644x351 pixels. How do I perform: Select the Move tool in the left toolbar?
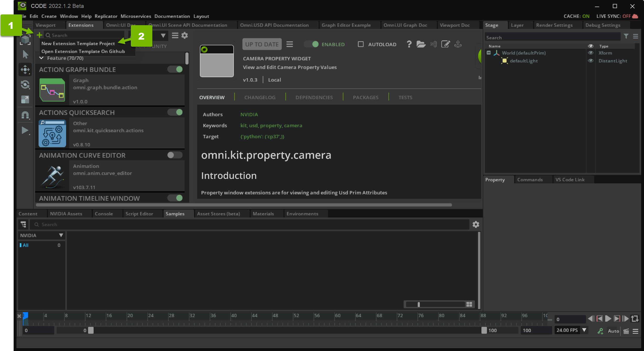pyautogui.click(x=25, y=70)
